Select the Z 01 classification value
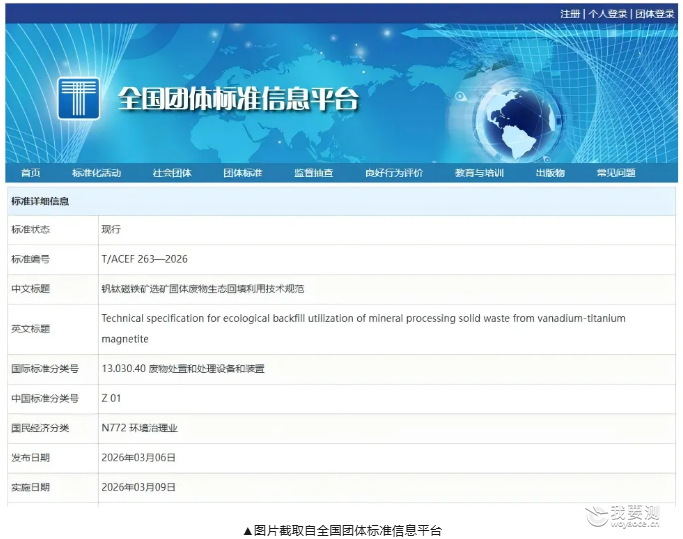Image resolution: width=683 pixels, height=539 pixels. pos(111,398)
